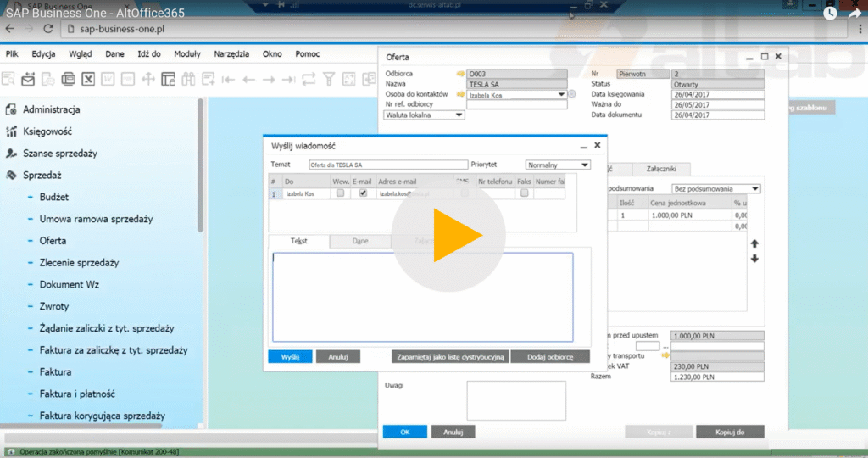This screenshot has width=868, height=458.
Task: Click Anuluj in the Wyślij wiadomość dialog
Action: pyautogui.click(x=337, y=357)
